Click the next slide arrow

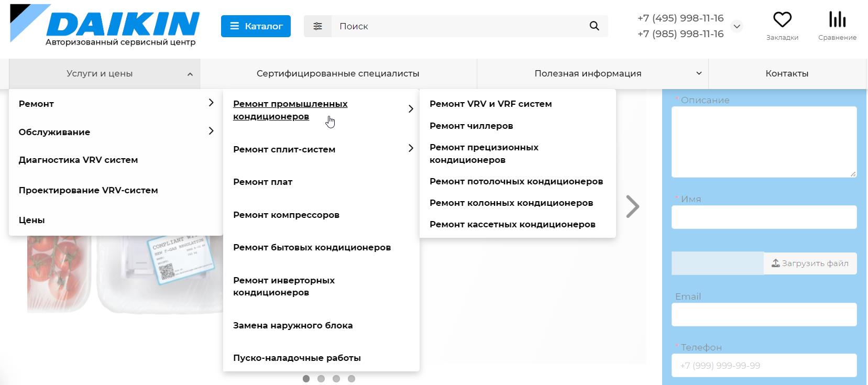(x=633, y=206)
